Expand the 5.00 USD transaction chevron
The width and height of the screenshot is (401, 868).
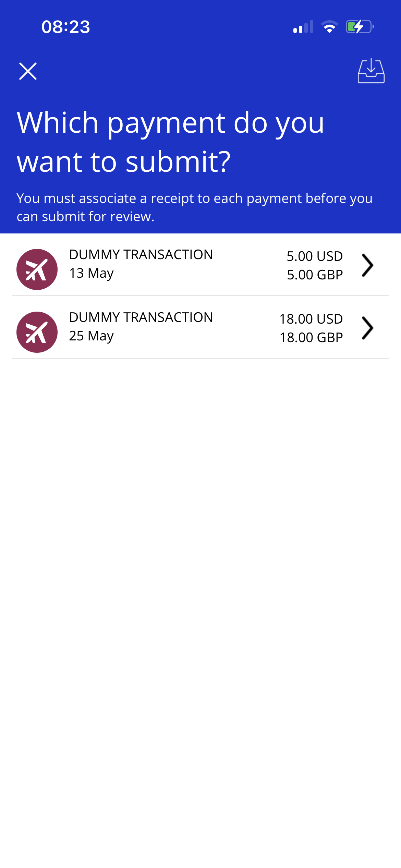pos(367,265)
